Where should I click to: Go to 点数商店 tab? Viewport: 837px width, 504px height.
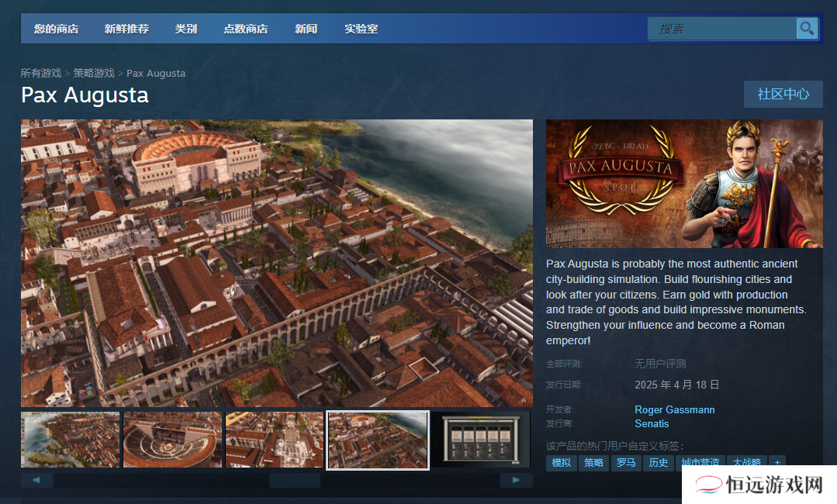(x=246, y=29)
